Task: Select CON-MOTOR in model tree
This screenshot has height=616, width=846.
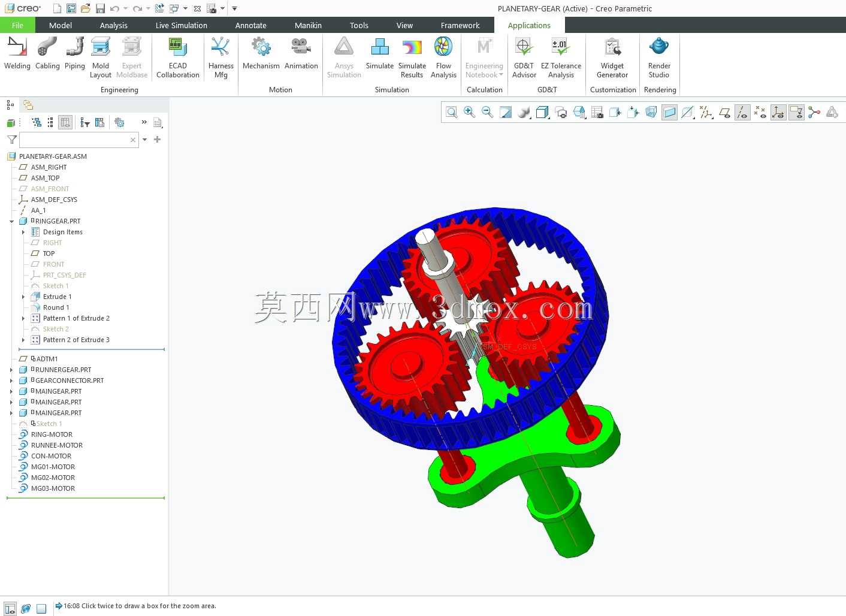Action: 51,456
